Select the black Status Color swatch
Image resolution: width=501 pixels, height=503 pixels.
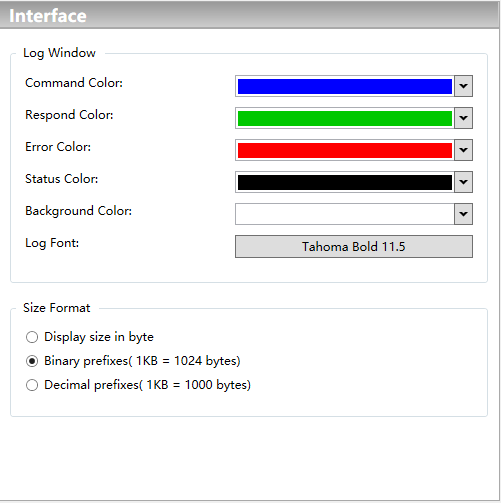point(345,182)
